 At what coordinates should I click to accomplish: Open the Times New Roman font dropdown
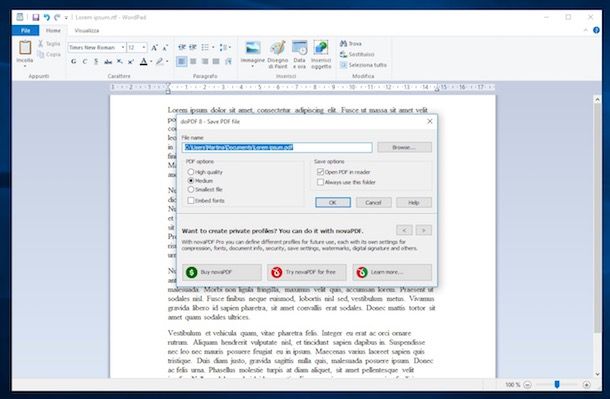123,47
